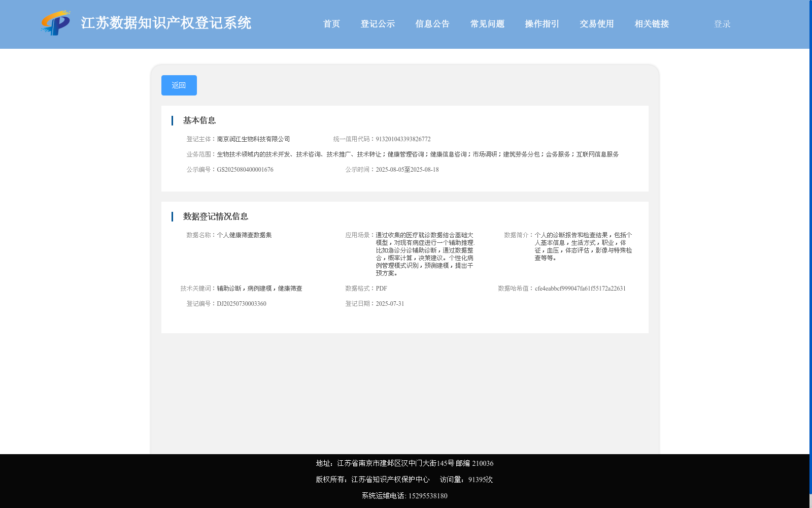Click footer copyright 江苏省知识产权保护中心
Viewport: 812px width, 508px height.
[390, 480]
